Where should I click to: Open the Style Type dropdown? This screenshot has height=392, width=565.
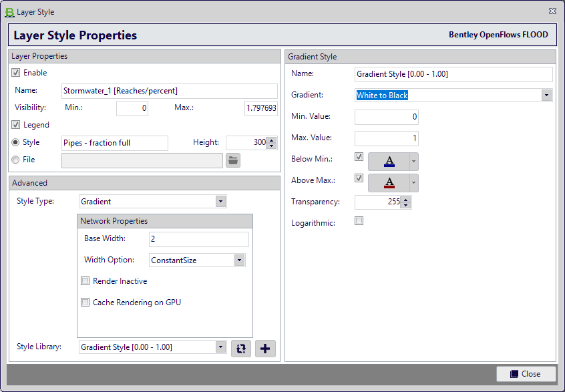(x=220, y=202)
